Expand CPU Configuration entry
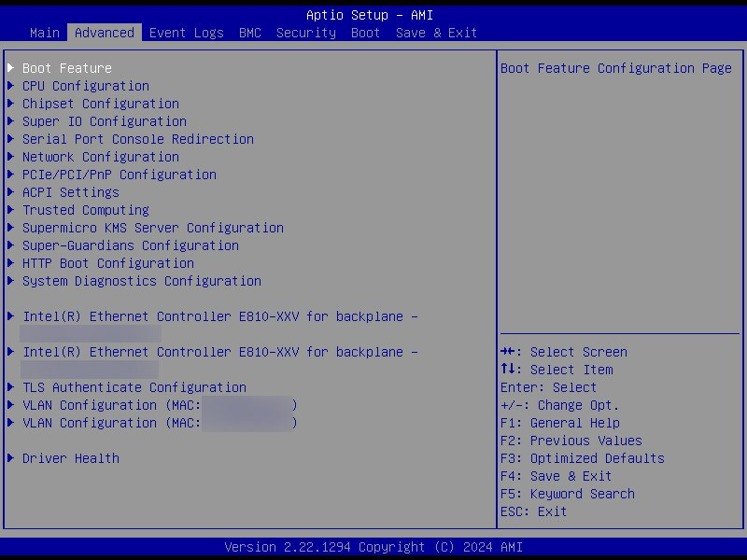This screenshot has height=560, width=747. 85,85
